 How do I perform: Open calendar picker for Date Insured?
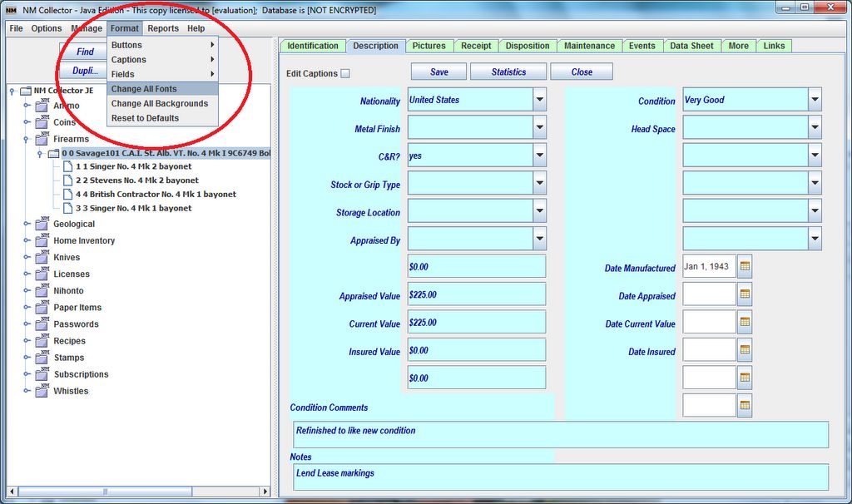point(745,350)
